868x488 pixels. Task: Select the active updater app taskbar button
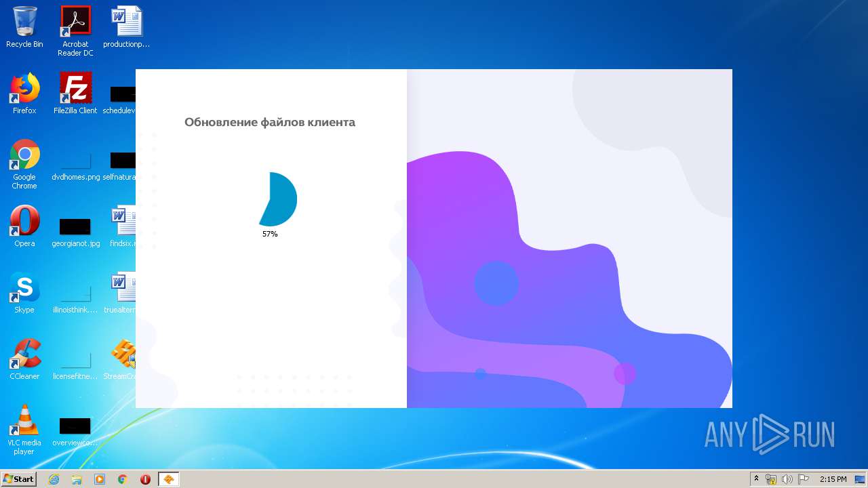click(168, 479)
